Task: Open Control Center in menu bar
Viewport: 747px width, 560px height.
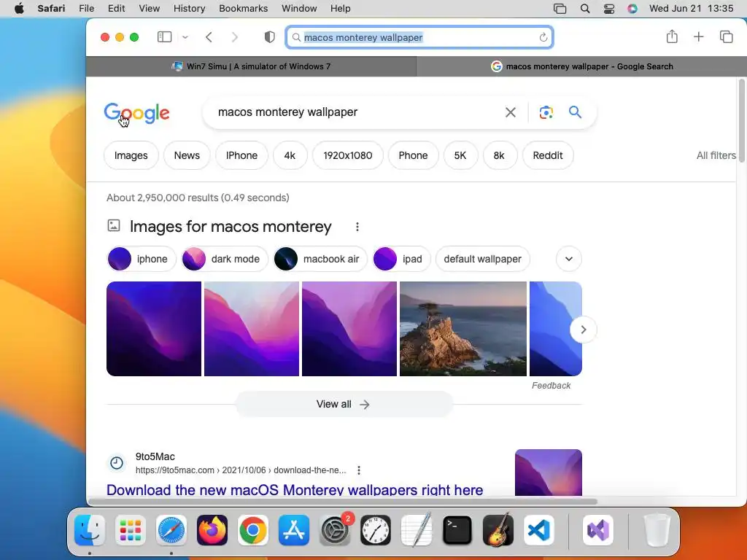Action: [609, 9]
